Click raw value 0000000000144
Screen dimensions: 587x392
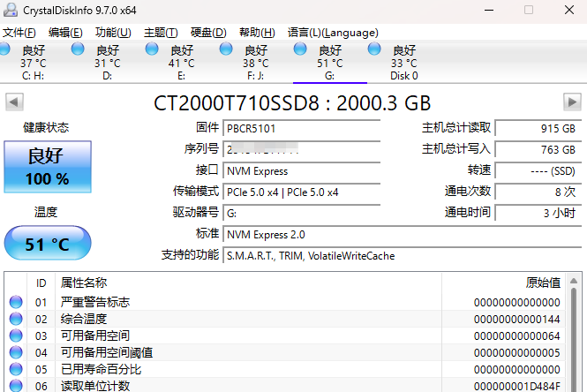(517, 319)
